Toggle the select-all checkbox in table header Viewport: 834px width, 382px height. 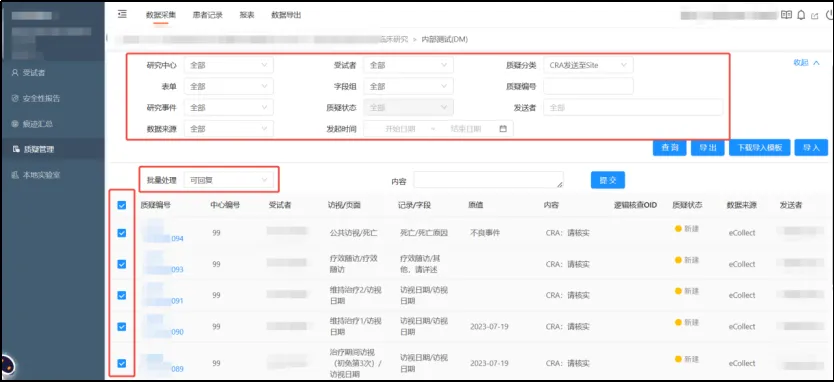(x=121, y=205)
